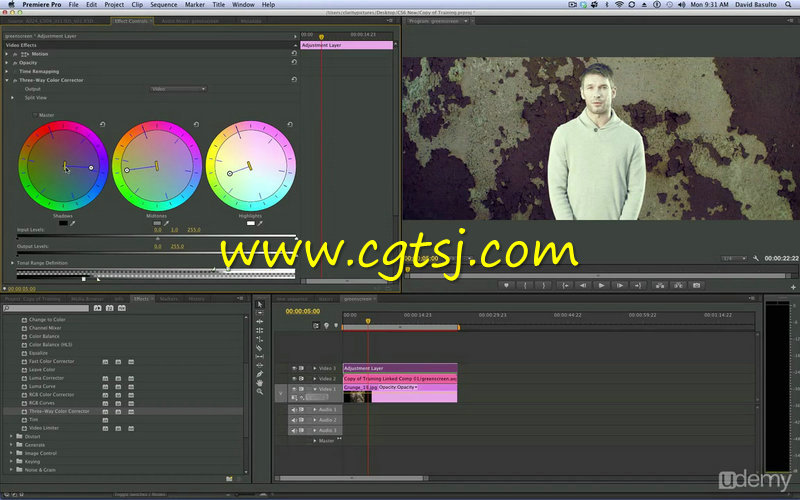Select the Slip tool
The image size is (800, 500).
(260, 357)
